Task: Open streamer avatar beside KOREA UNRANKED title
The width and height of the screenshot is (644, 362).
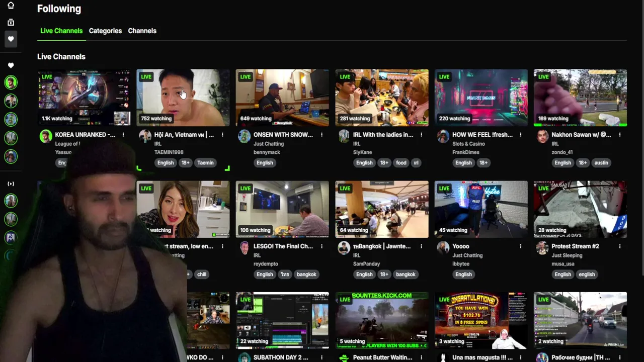Action: pyautogui.click(x=46, y=136)
